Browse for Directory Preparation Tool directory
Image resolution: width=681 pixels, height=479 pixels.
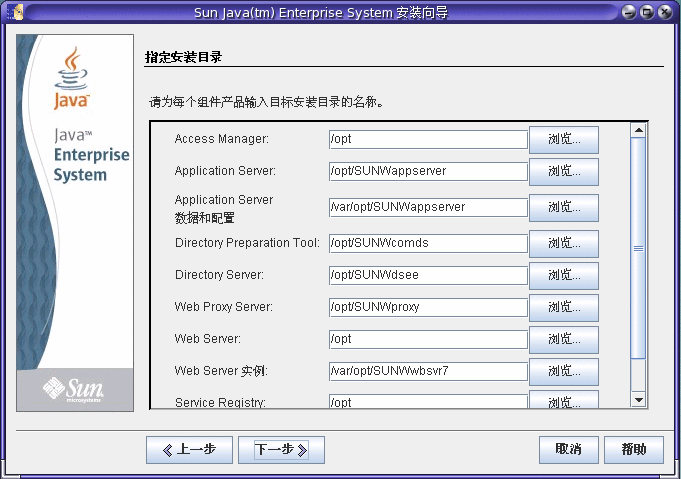(x=564, y=244)
